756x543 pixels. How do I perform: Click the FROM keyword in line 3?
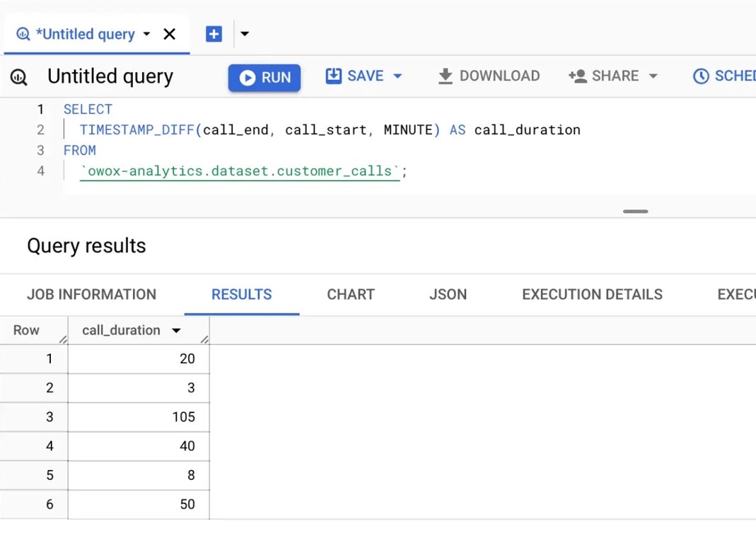pos(79,151)
